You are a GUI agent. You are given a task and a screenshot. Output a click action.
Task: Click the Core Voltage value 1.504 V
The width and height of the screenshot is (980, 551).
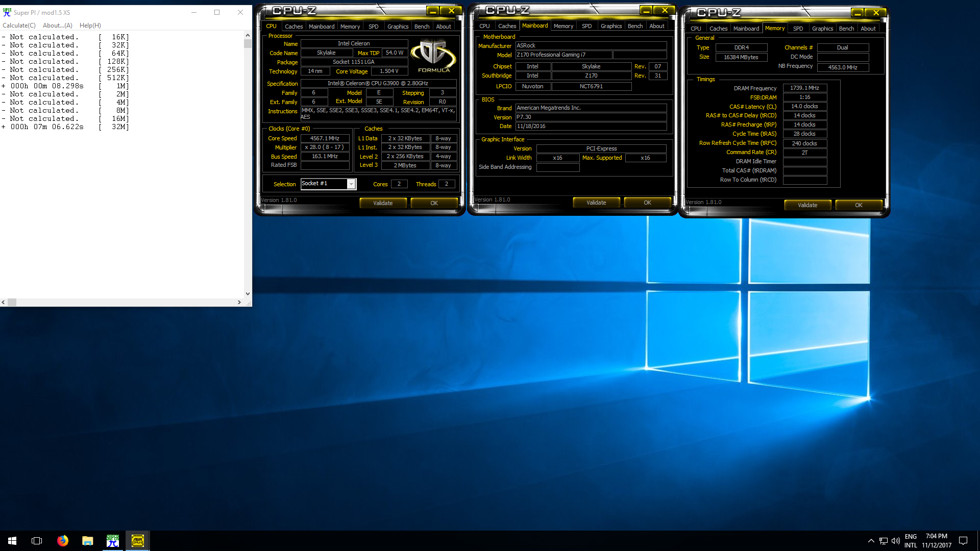pos(389,71)
